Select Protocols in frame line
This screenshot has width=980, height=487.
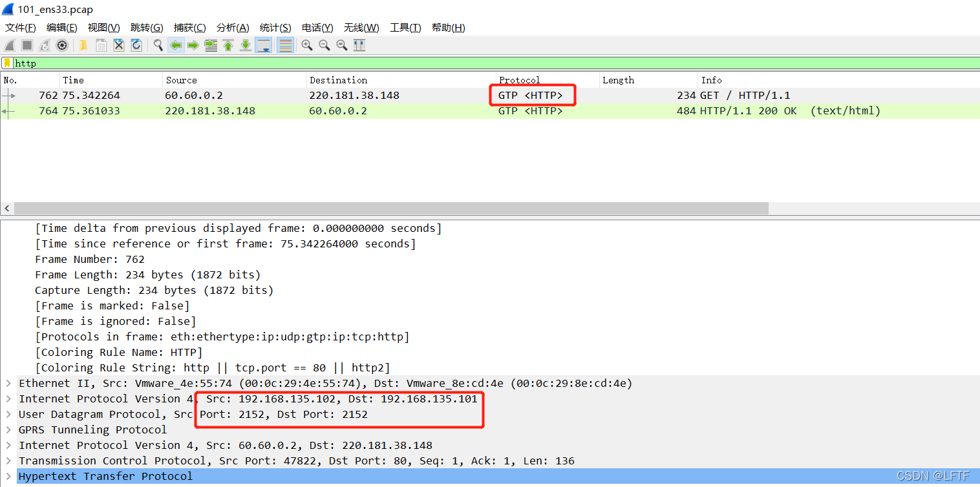tap(222, 337)
